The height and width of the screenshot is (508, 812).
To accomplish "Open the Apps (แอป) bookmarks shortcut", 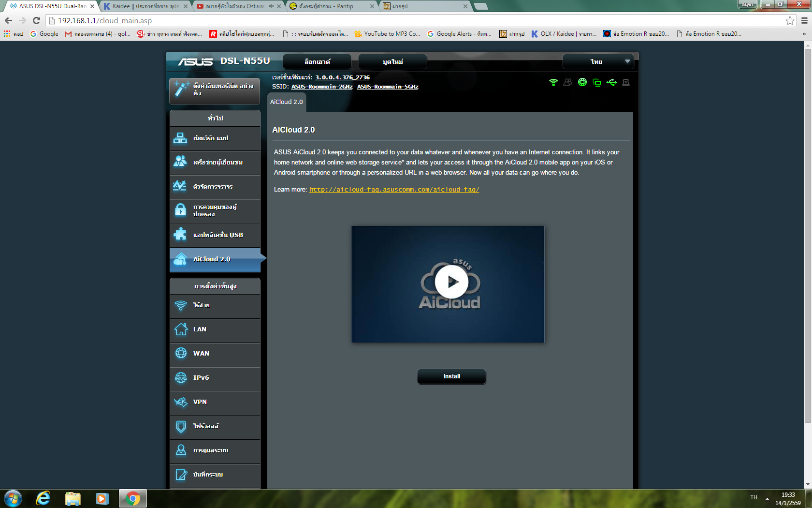I will (x=14, y=34).
